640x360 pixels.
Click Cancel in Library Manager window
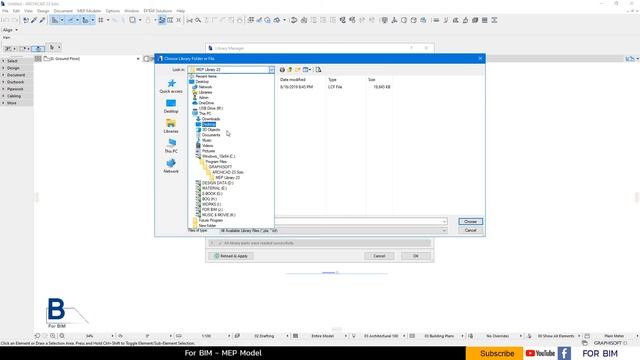click(x=379, y=256)
